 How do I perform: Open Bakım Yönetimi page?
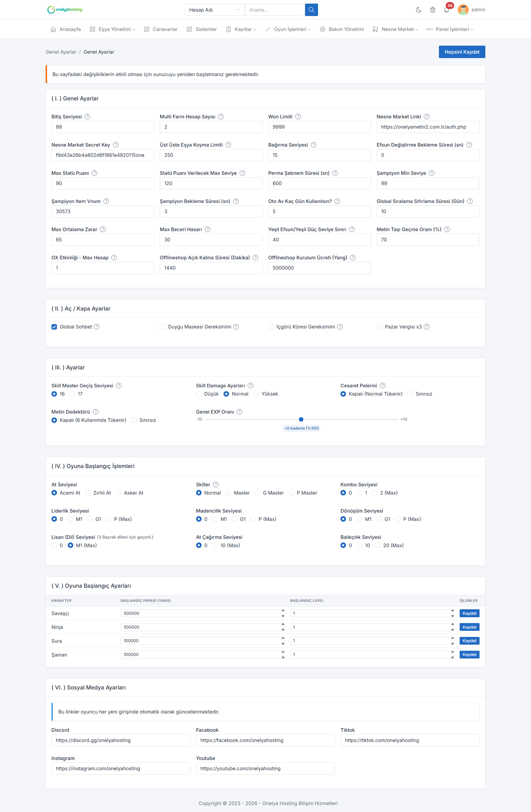pos(342,29)
